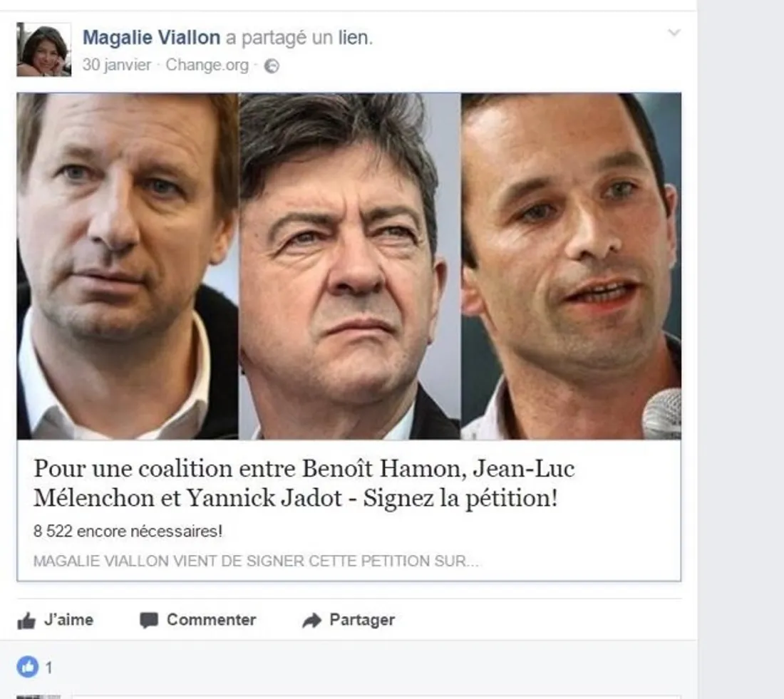Open the 30 janvier timestamp link
This screenshot has width=784, height=699.
(x=116, y=65)
